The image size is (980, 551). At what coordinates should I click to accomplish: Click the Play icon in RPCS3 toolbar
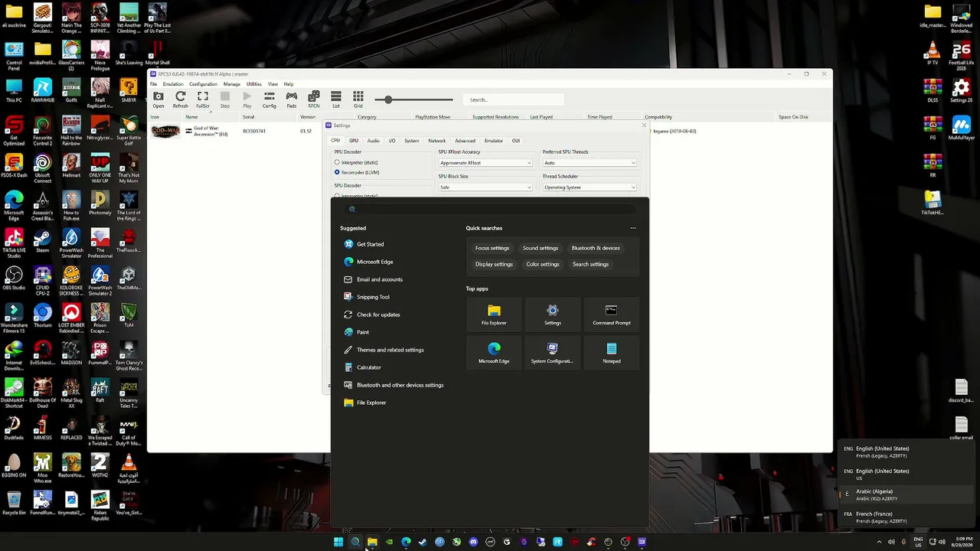[247, 99]
